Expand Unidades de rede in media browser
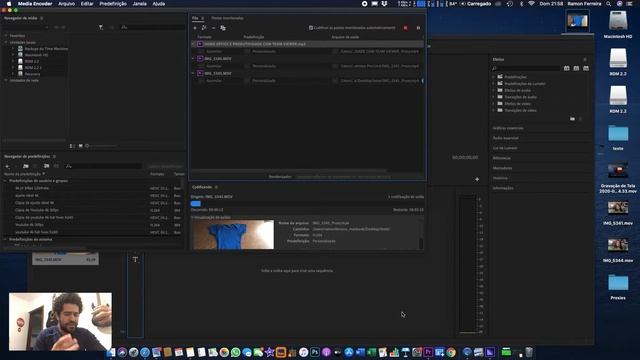 tap(6, 80)
